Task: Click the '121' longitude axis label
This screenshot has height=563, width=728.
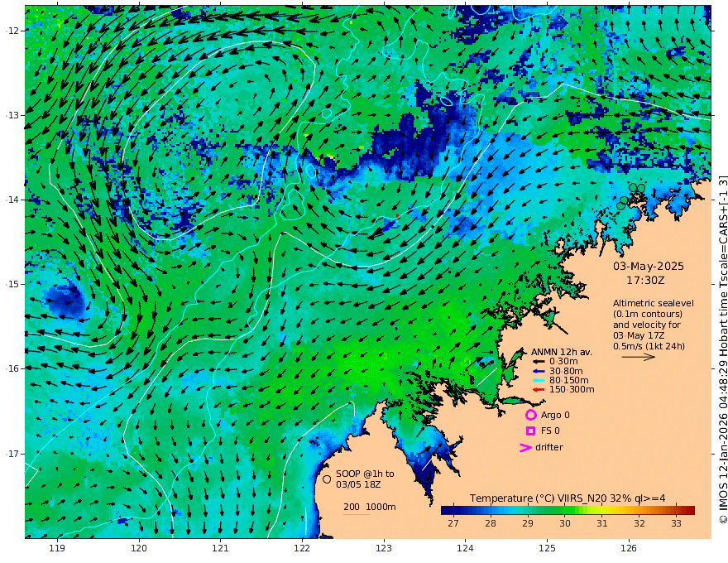Action: [x=221, y=549]
